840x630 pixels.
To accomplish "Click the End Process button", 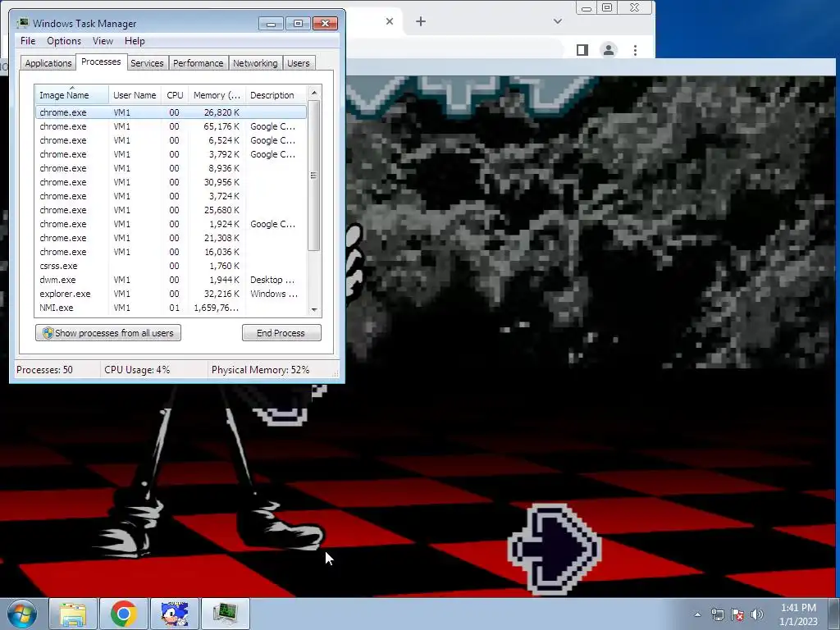I will pyautogui.click(x=281, y=333).
